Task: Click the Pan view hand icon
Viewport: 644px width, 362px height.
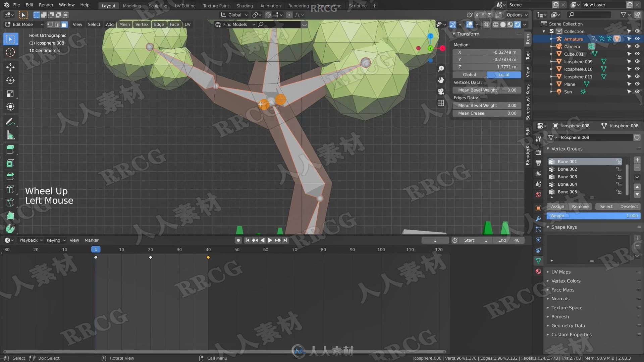Action: tap(441, 80)
